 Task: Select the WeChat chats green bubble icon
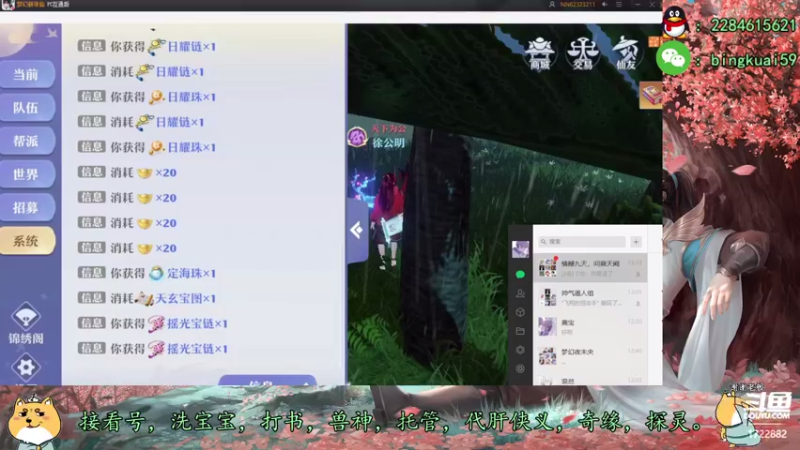coord(520,274)
